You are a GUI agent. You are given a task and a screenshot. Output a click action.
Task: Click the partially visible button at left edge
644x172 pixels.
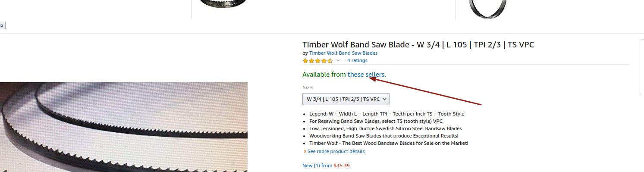pyautogui.click(x=2, y=25)
